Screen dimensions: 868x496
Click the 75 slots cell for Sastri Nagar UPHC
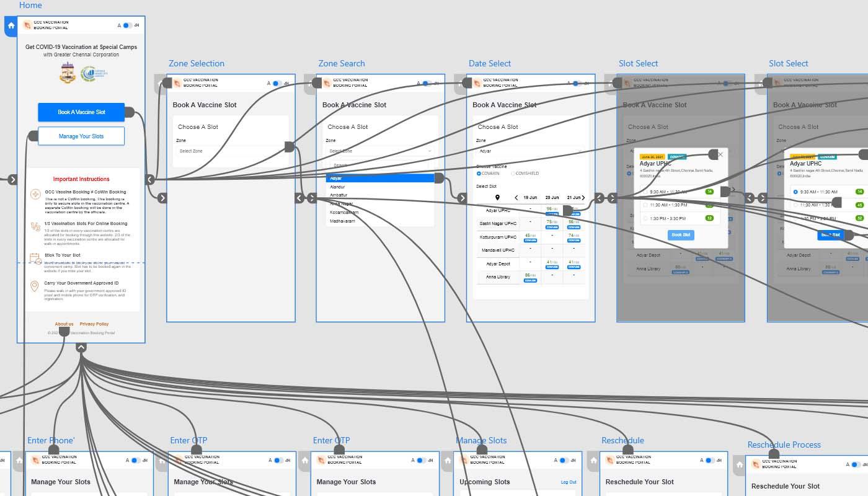pos(551,223)
